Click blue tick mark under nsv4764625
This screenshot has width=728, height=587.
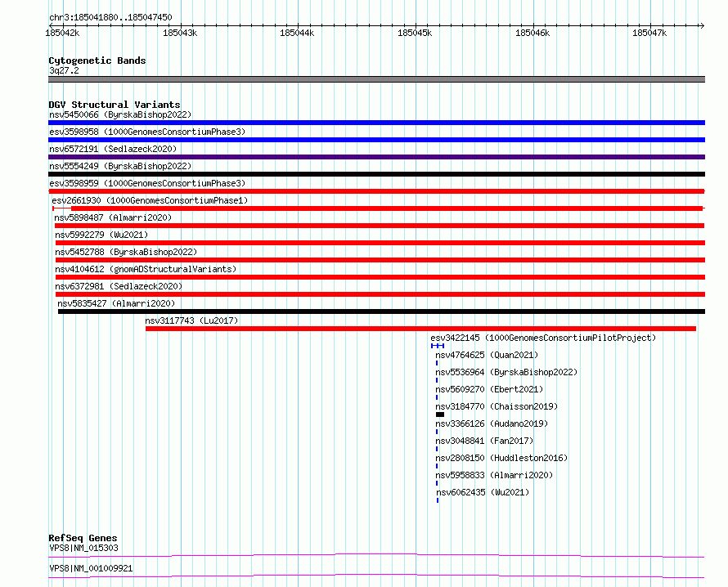pyautogui.click(x=437, y=363)
